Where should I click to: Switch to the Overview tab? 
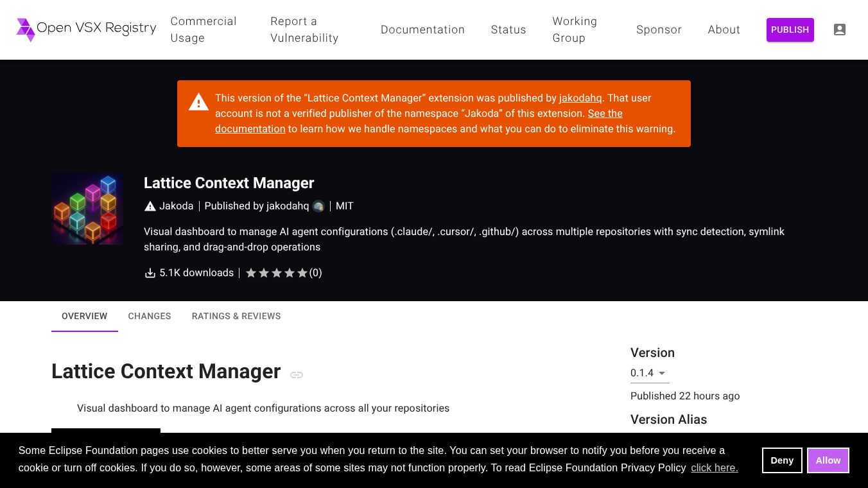pyautogui.click(x=85, y=316)
